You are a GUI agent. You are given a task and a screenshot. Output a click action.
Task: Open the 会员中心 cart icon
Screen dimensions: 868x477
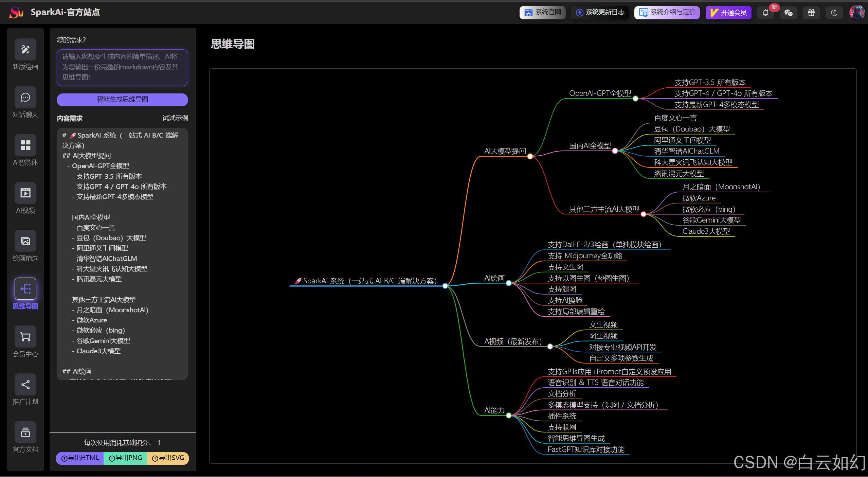25,337
